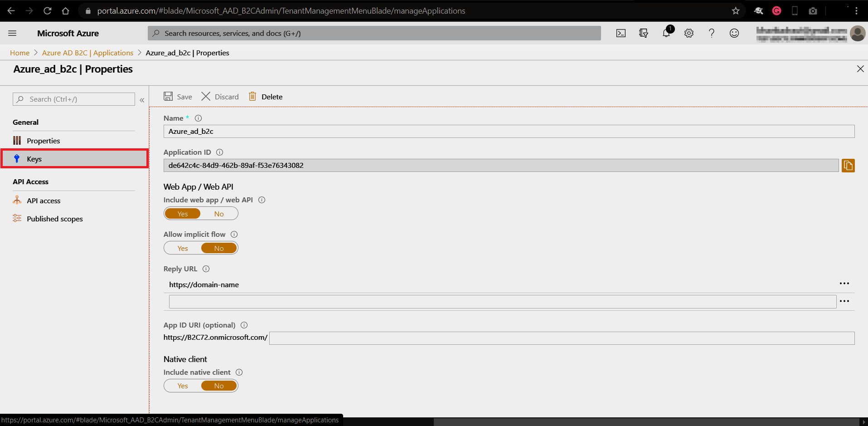Open options for the empty reply URL row
868x426 pixels.
pos(844,301)
